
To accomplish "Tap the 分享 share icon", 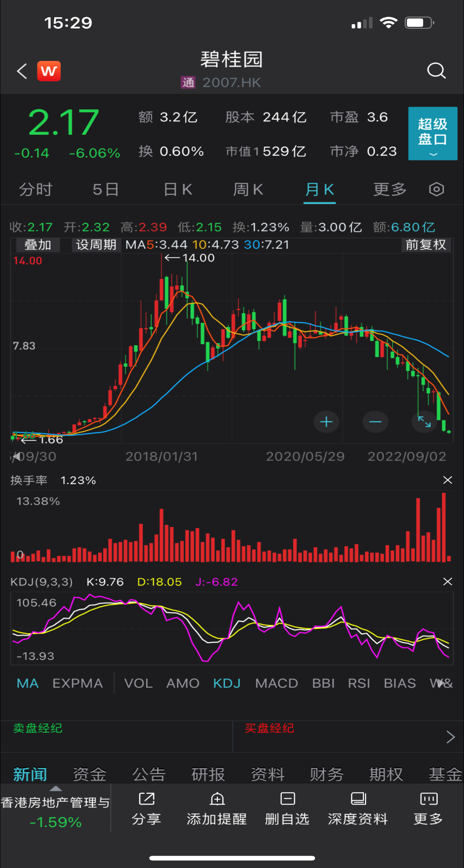I will point(146,799).
